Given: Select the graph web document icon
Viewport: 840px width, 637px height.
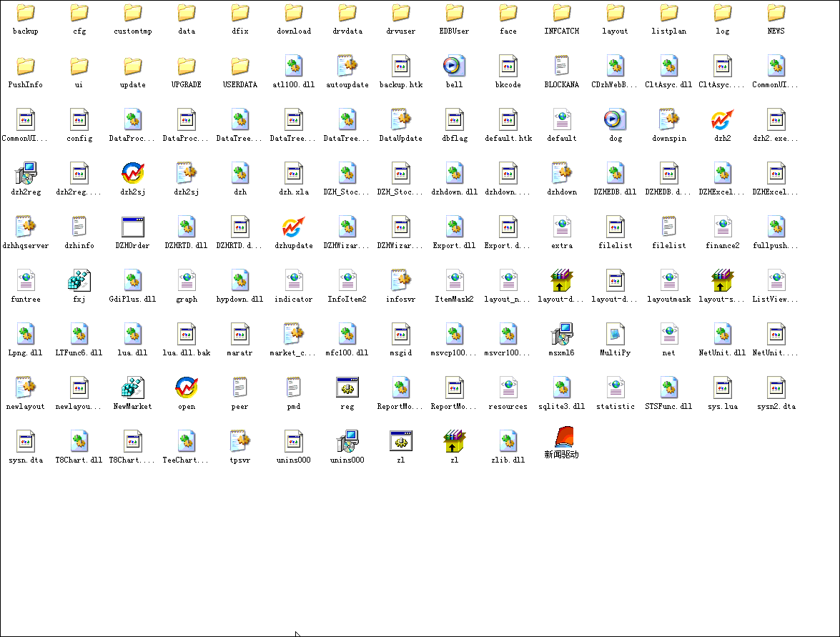Looking at the screenshot, I should click(187, 280).
